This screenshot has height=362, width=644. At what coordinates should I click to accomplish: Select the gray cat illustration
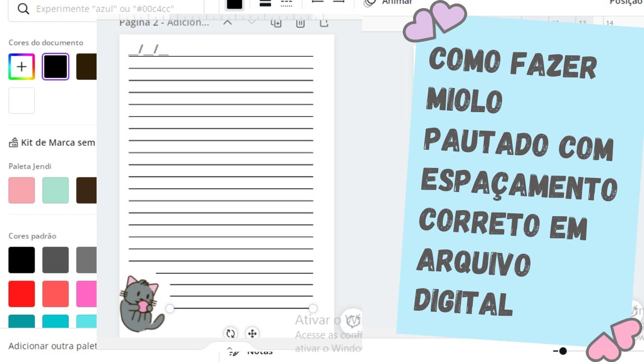pos(141,303)
